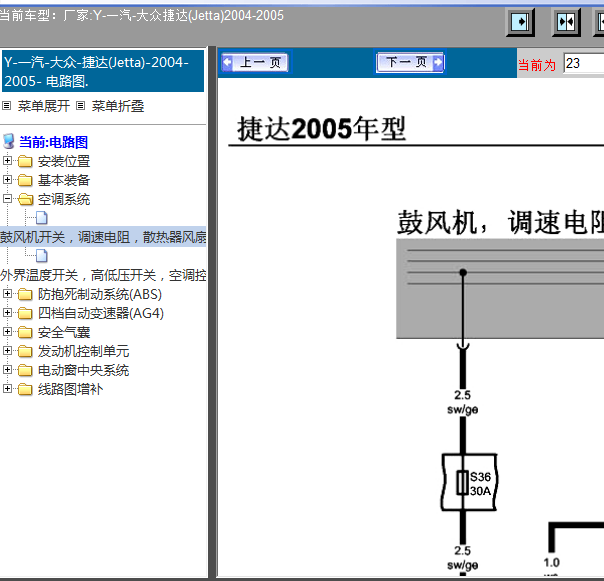
Task: Click the open 空调系统 folder icon
Action: (25, 199)
